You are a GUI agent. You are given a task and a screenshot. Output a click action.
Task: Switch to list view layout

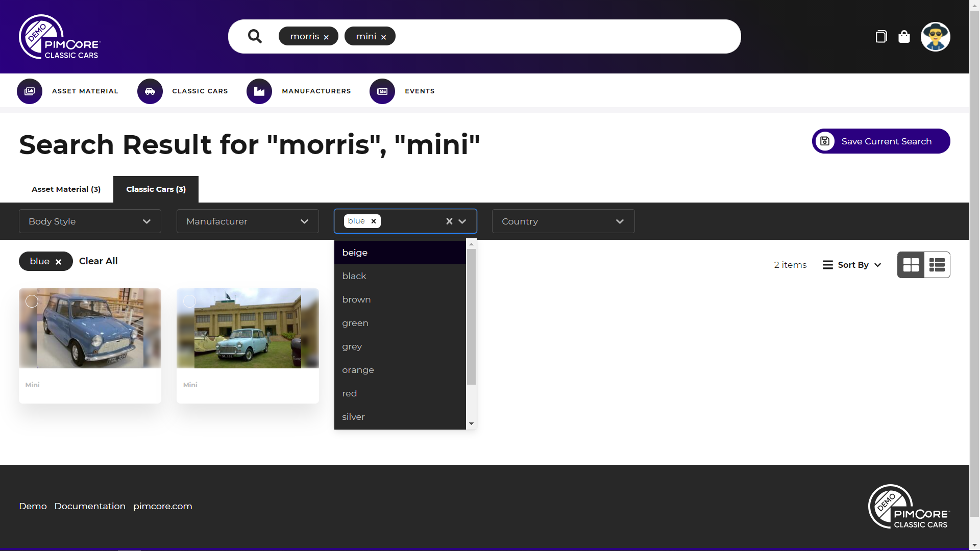(937, 265)
